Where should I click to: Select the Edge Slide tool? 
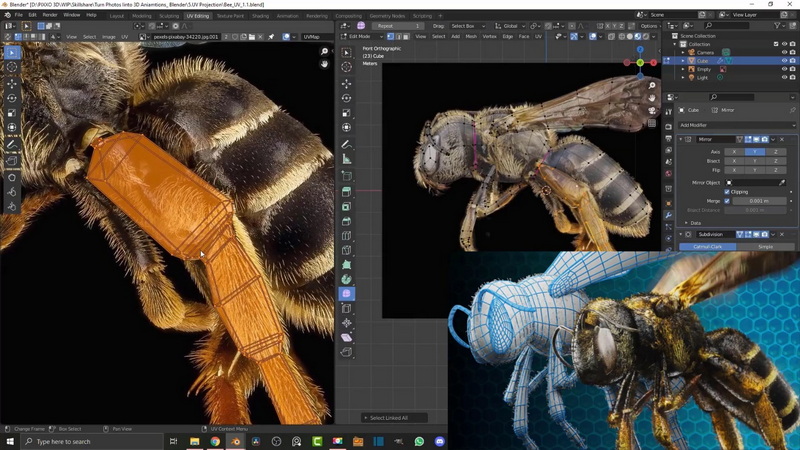pyautogui.click(x=346, y=308)
